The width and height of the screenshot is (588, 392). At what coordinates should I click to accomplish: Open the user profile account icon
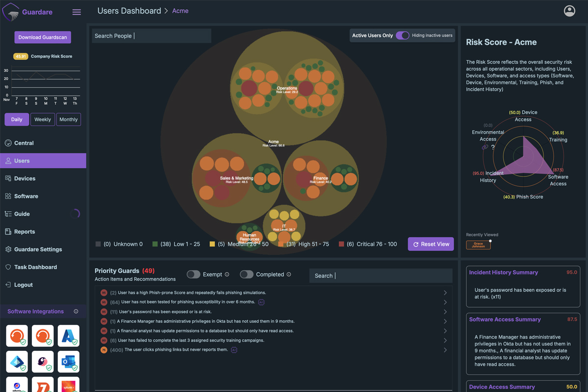[569, 11]
